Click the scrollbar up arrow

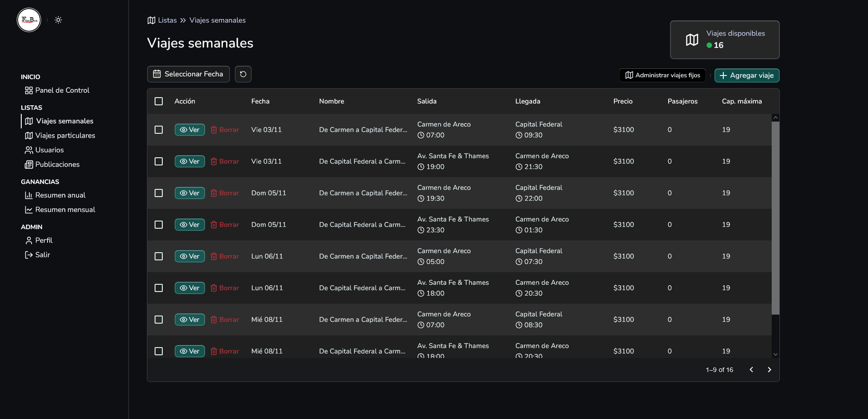point(775,118)
